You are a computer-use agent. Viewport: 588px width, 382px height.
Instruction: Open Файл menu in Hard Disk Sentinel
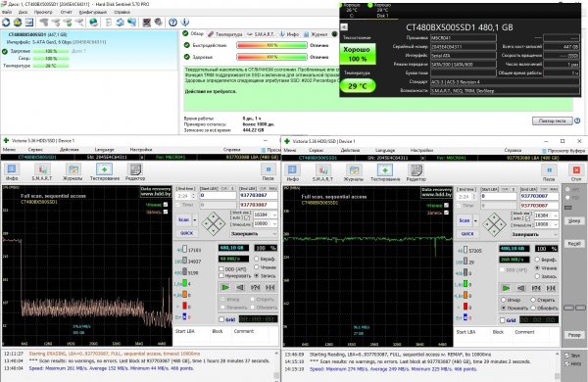point(7,12)
